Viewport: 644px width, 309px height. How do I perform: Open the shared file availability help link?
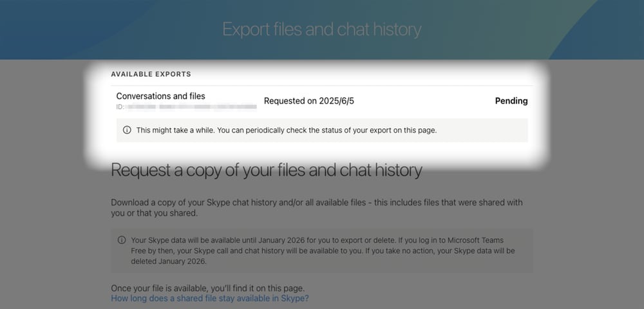[210, 298]
